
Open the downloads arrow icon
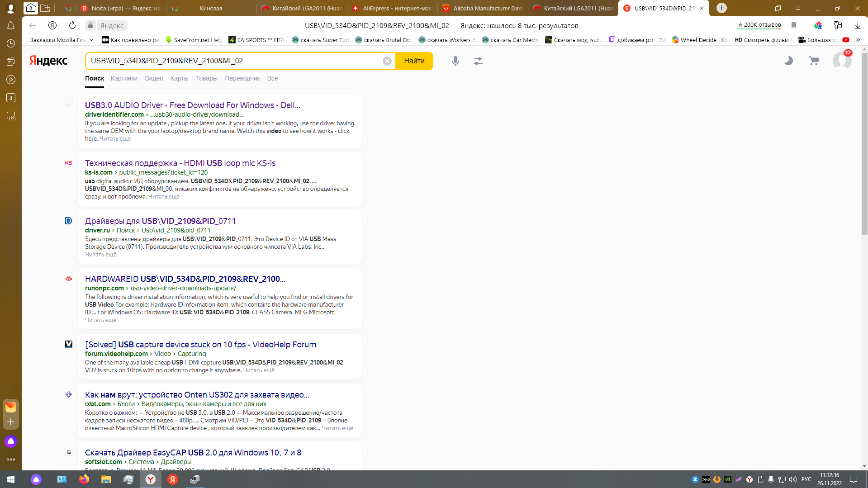[x=858, y=25]
